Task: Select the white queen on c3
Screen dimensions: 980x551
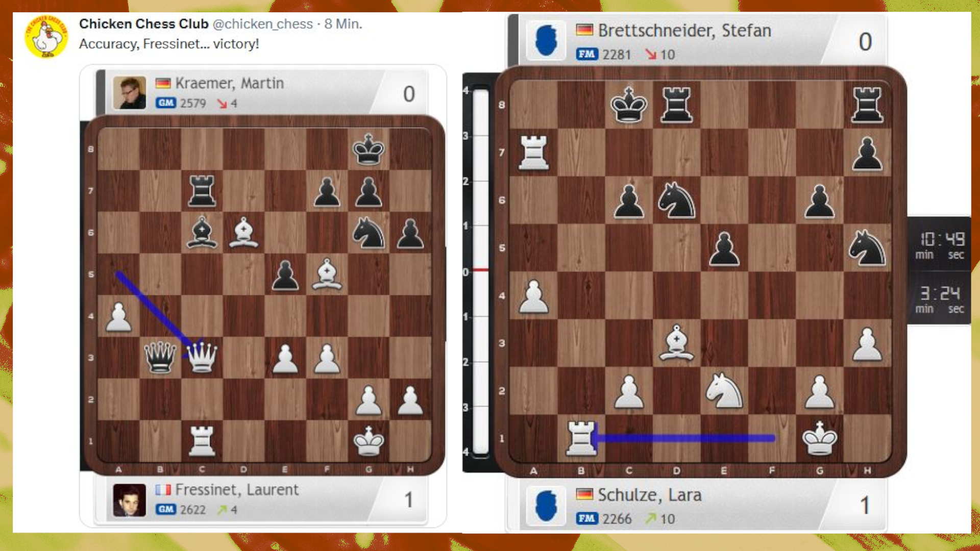Action: pos(203,357)
